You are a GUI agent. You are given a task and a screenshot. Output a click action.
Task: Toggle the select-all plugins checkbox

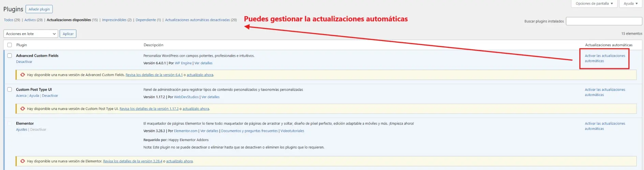(x=10, y=45)
